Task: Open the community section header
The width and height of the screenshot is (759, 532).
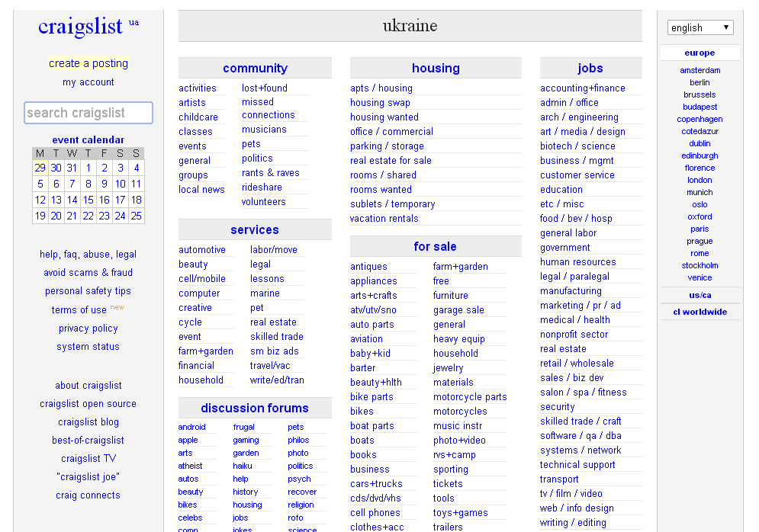Action: click(x=255, y=68)
